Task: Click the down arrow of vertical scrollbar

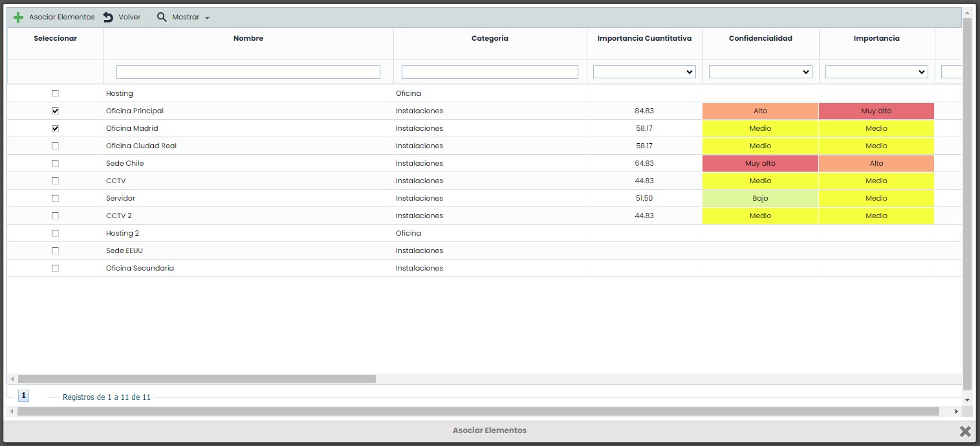Action: 967,400
